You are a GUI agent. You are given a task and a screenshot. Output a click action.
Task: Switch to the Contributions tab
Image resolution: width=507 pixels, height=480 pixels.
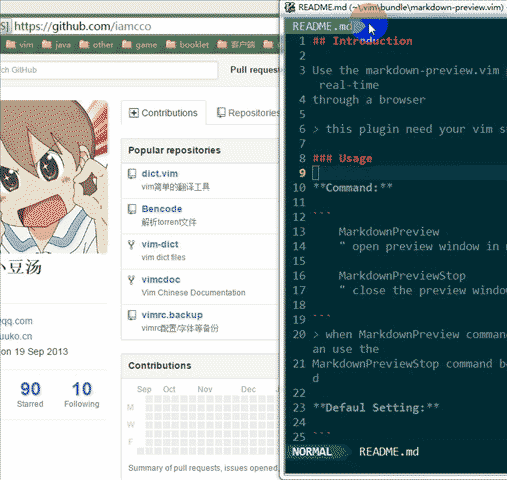click(163, 113)
